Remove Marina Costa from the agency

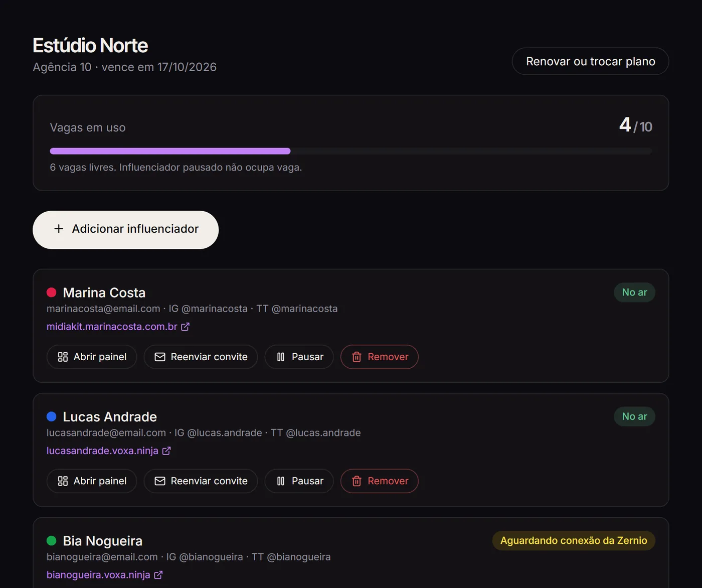[x=380, y=357]
